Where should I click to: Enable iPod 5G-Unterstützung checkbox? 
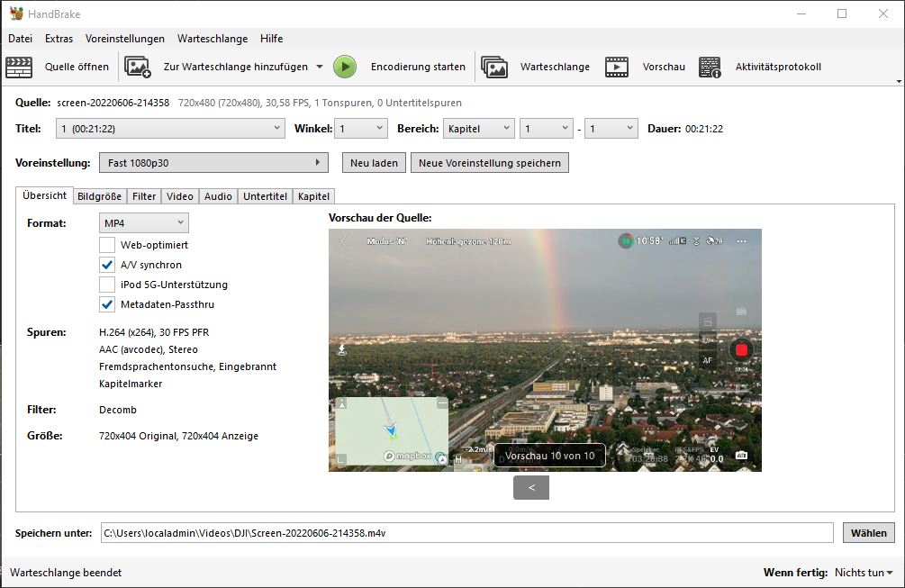click(107, 285)
